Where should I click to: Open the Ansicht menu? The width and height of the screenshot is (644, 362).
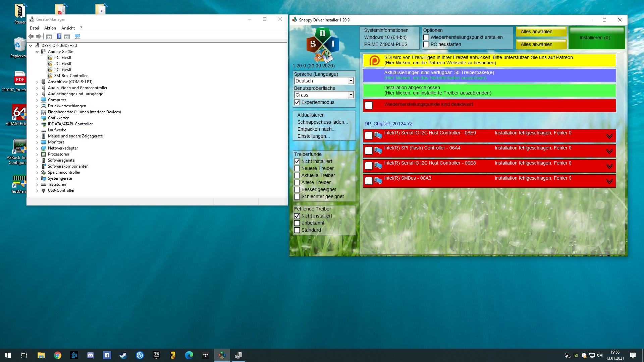point(68,28)
